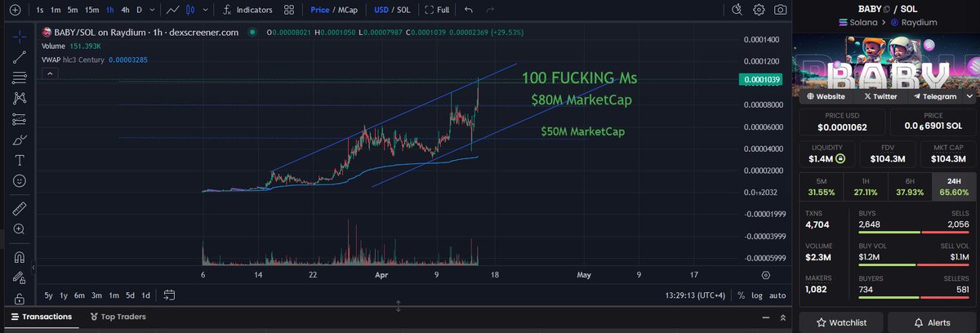Screen dimensions: 980x333
Task: Open the BABY Website link
Action: point(827,95)
